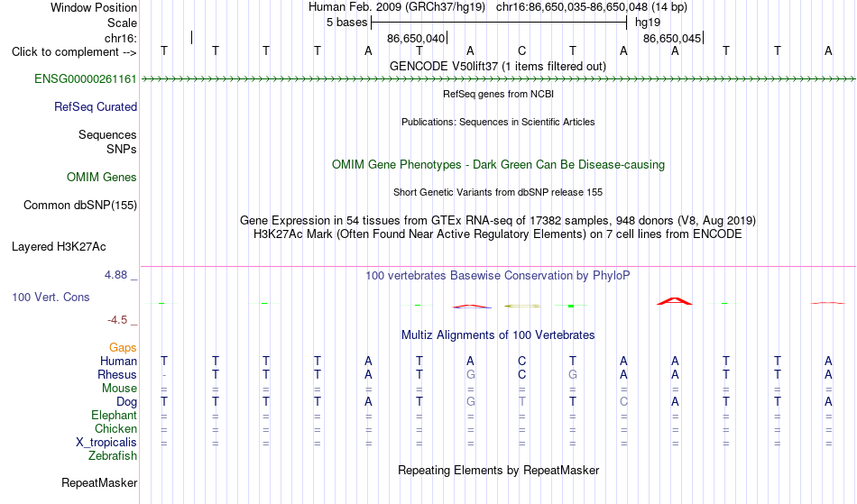Click the Human row C base in alignment

tap(522, 362)
